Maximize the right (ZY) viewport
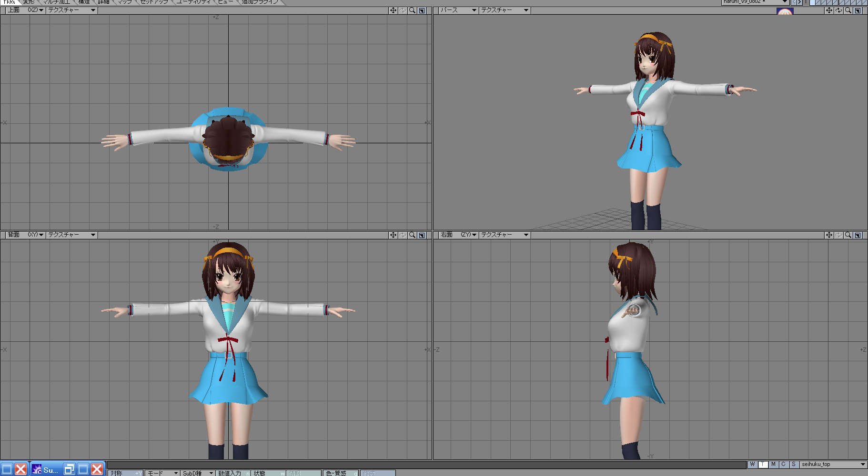Screen dimensions: 868x476 858,235
